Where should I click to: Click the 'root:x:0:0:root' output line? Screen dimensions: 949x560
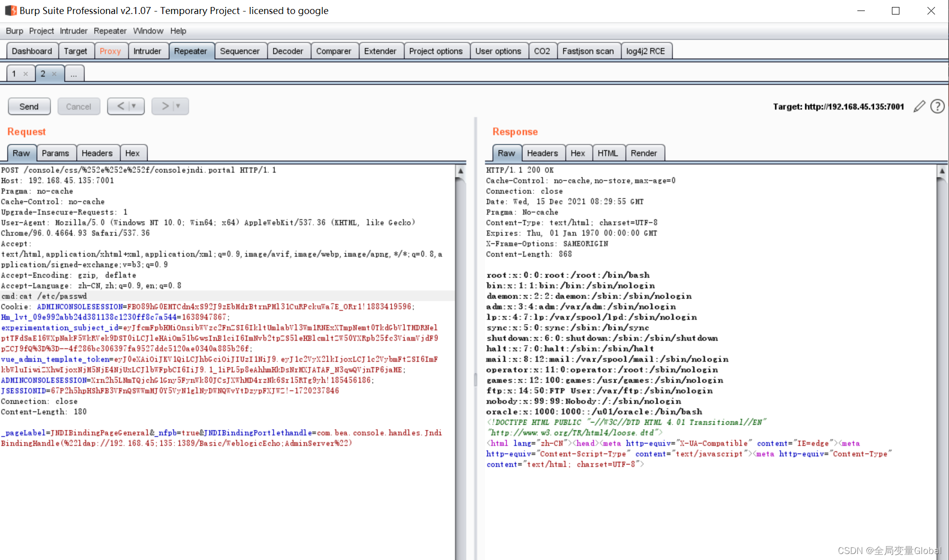click(568, 275)
